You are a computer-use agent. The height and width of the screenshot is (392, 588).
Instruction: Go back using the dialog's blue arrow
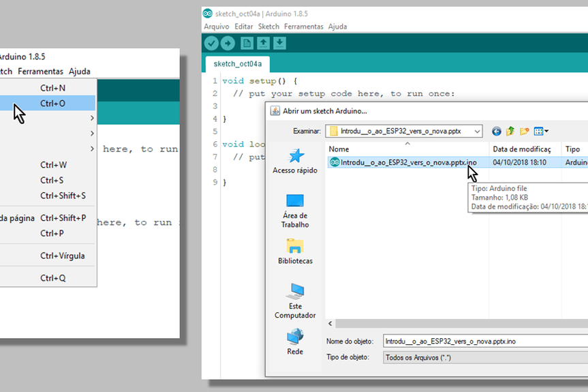(x=497, y=131)
